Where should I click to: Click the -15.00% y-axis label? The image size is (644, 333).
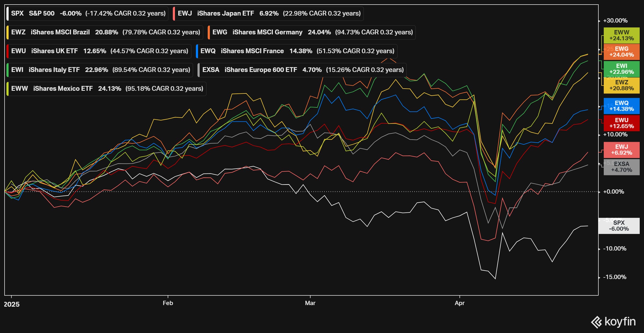(x=615, y=277)
